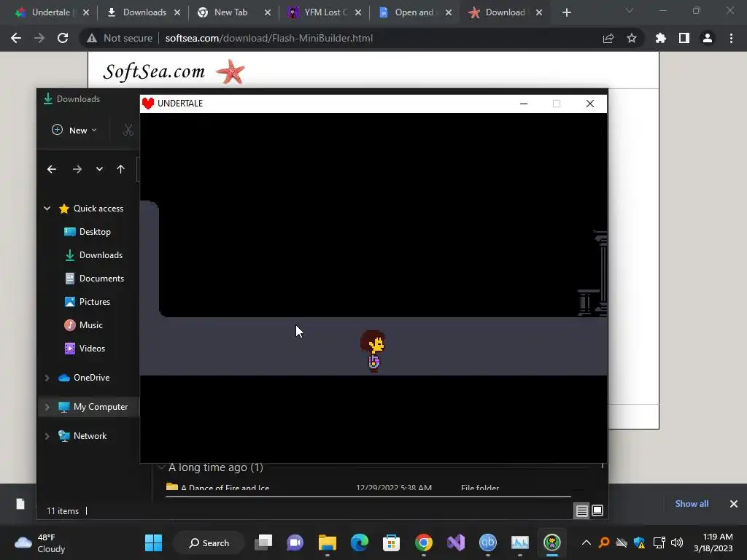Reload the SoftSea page

(63, 38)
